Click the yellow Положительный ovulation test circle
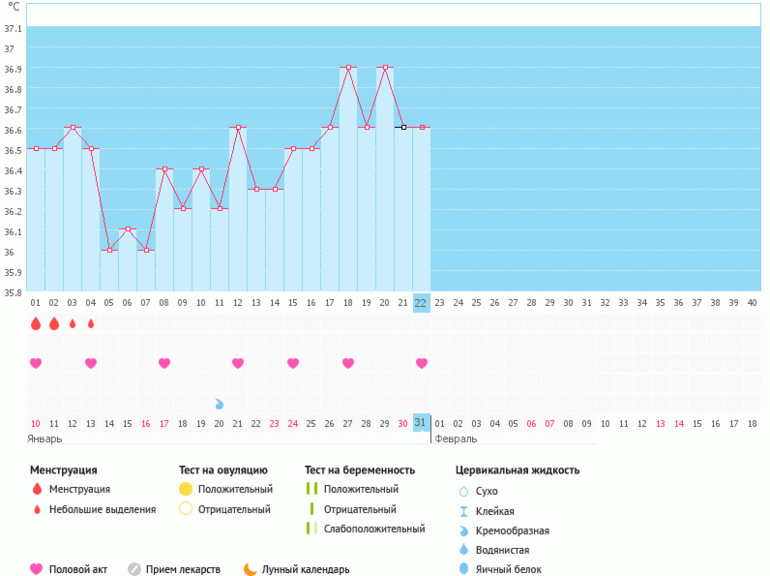The width and height of the screenshot is (770, 576). pyautogui.click(x=185, y=489)
